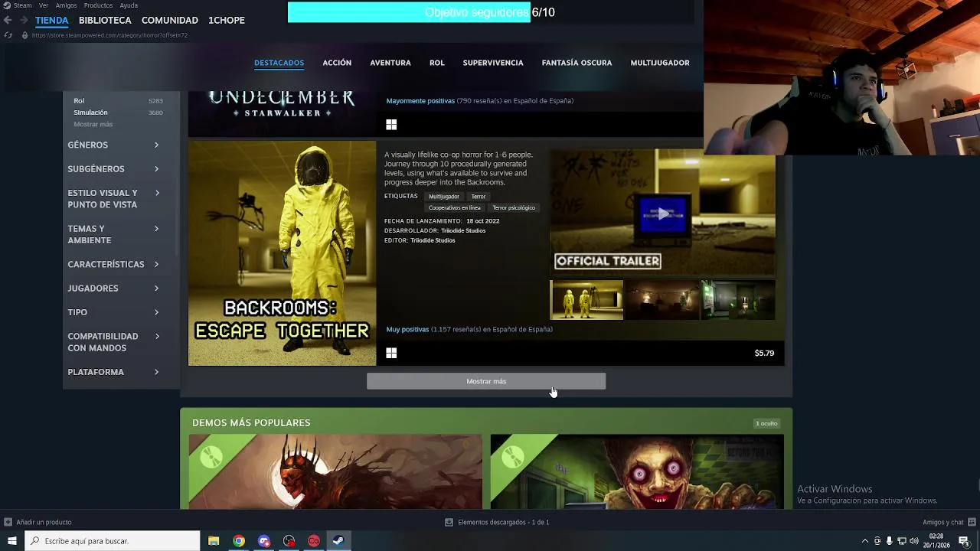Screen dimensions: 980x551
Task: Click the volume icon in system tray
Action: [x=914, y=541]
